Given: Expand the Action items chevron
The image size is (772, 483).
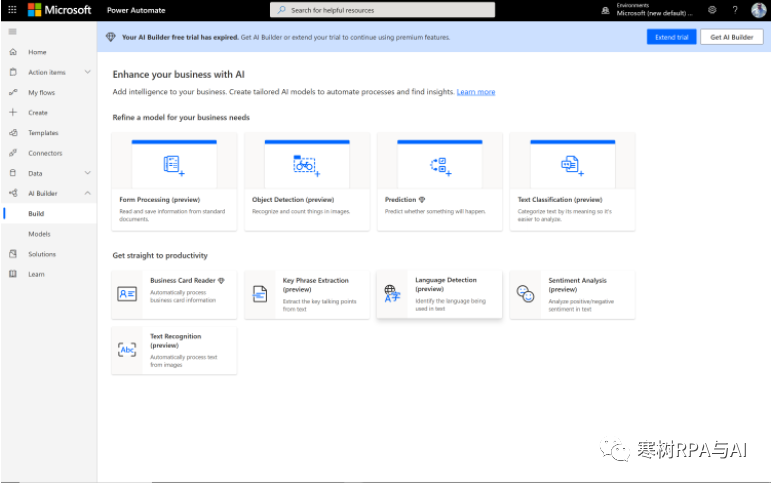Looking at the screenshot, I should tap(88, 72).
